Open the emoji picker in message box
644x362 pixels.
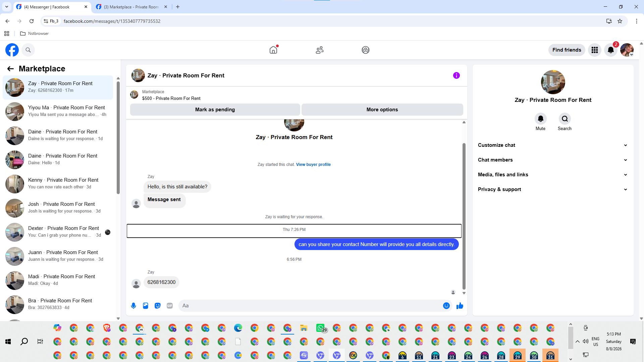click(446, 306)
